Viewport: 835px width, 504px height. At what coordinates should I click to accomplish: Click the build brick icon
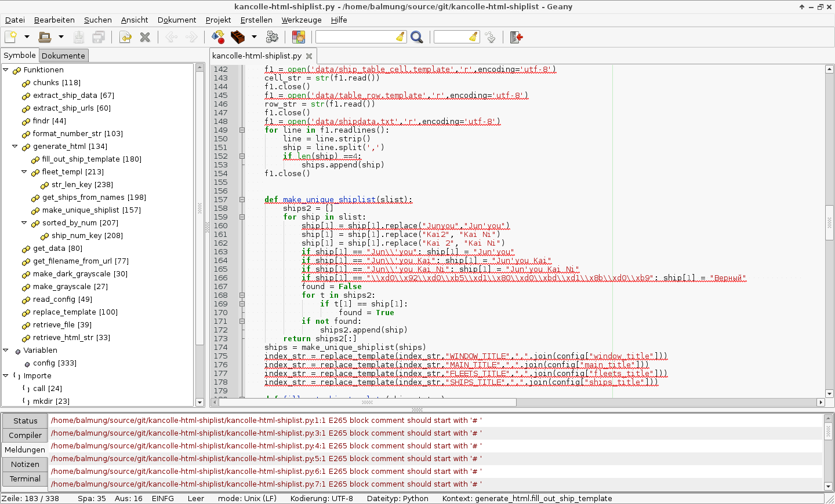pos(238,37)
